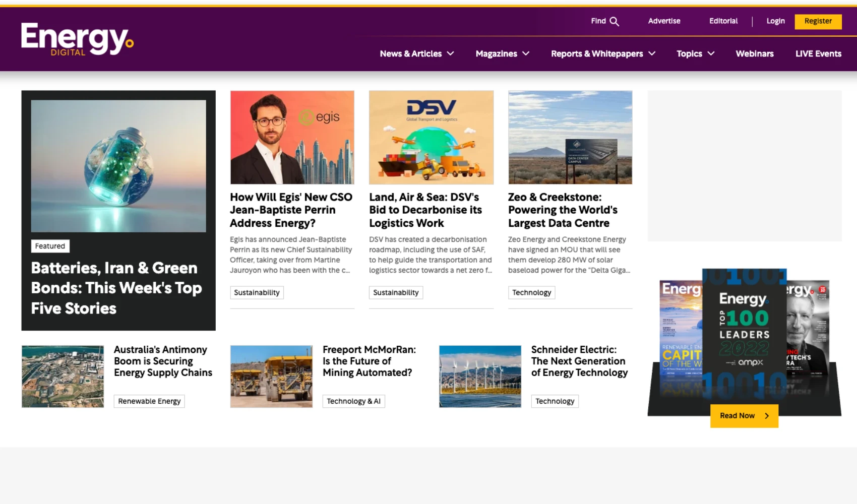Image resolution: width=857 pixels, height=504 pixels.
Task: Open the Editorial page link
Action: pos(723,21)
